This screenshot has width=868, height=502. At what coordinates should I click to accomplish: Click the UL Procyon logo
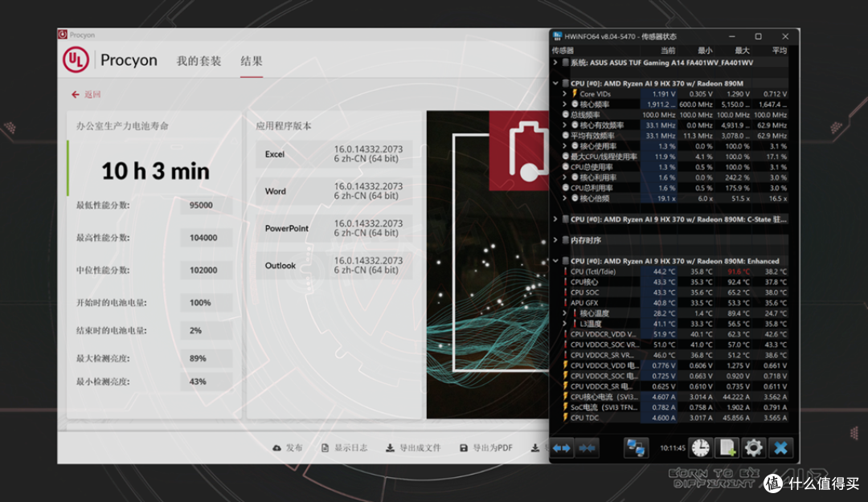76,59
